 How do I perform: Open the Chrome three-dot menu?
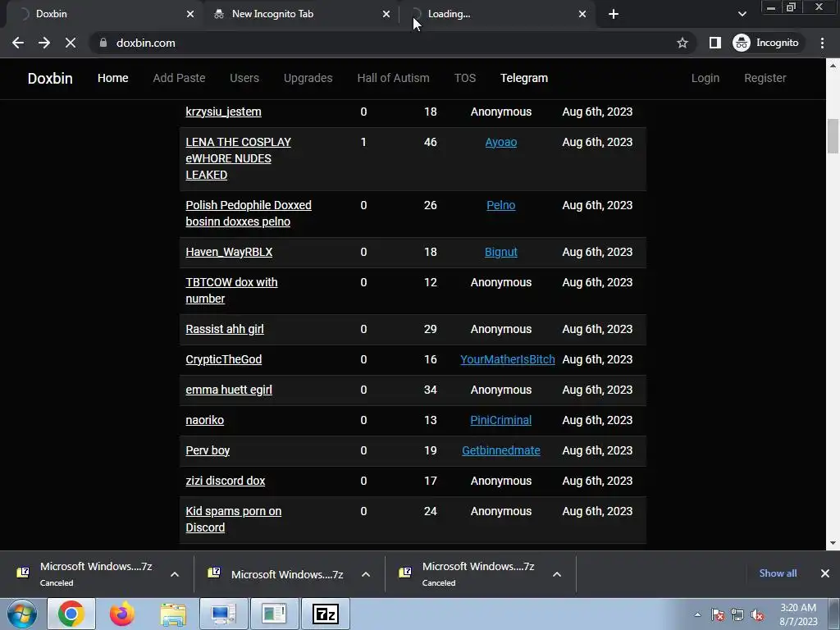point(822,43)
